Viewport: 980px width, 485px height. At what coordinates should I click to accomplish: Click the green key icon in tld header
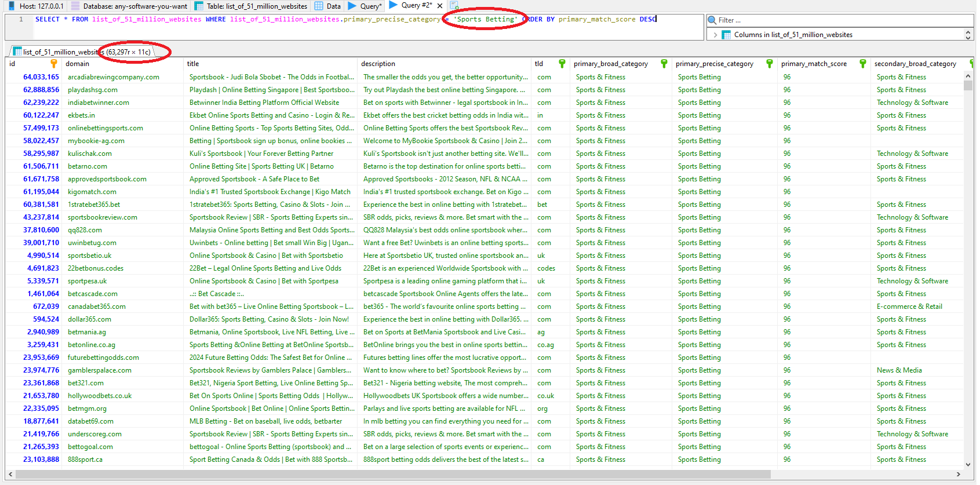[x=562, y=64]
